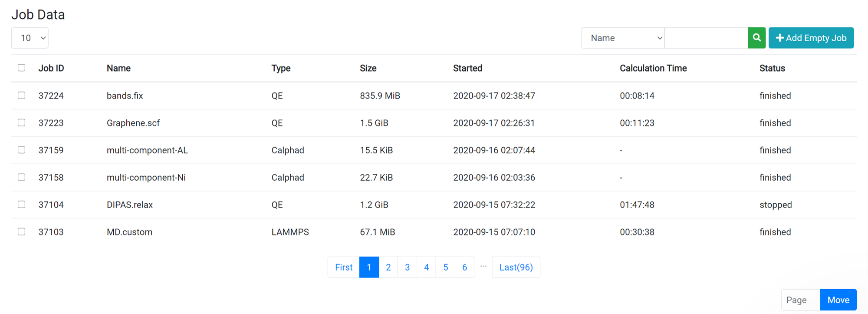Jump to pagination page 5
The height and width of the screenshot is (314, 868).
coord(445,267)
